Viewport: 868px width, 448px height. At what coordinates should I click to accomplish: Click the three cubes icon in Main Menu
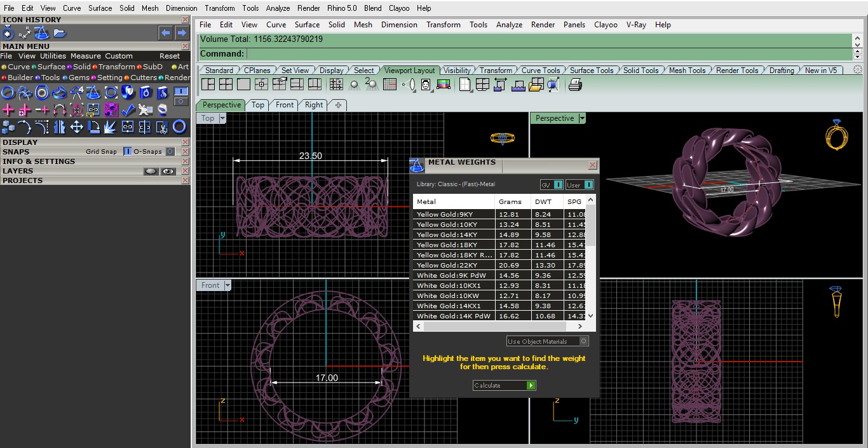pyautogui.click(x=8, y=127)
